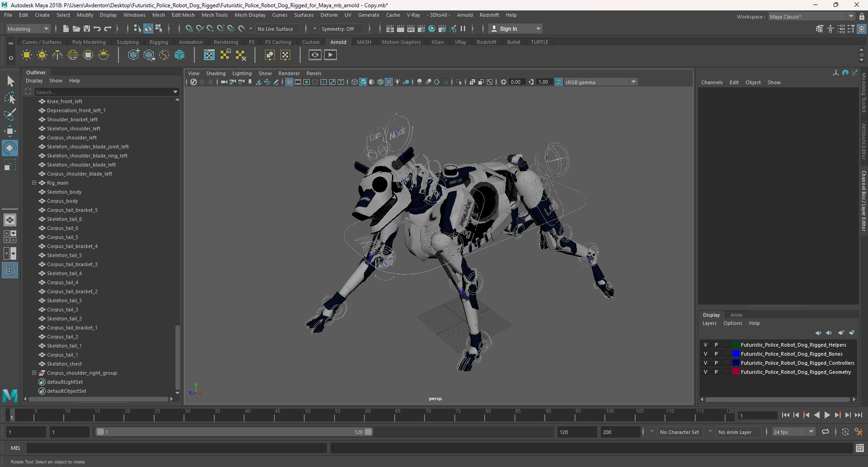This screenshot has width=868, height=467.
Task: Create Arnold area light from shelf
Action: coord(27,55)
